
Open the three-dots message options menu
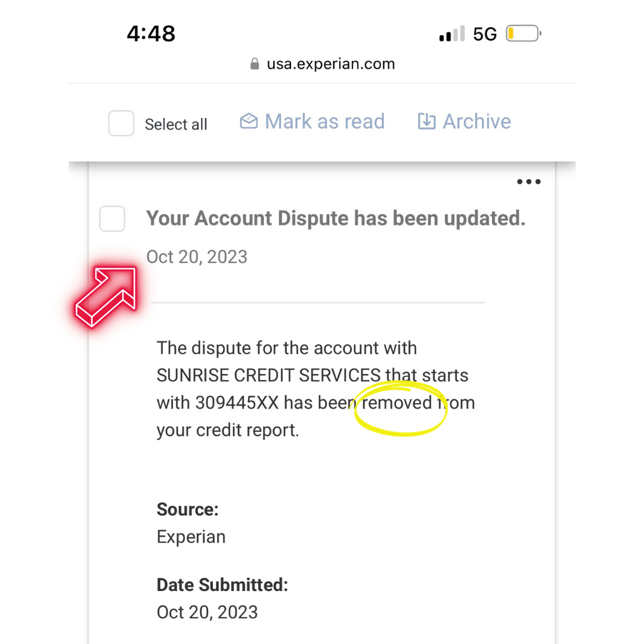click(x=528, y=181)
